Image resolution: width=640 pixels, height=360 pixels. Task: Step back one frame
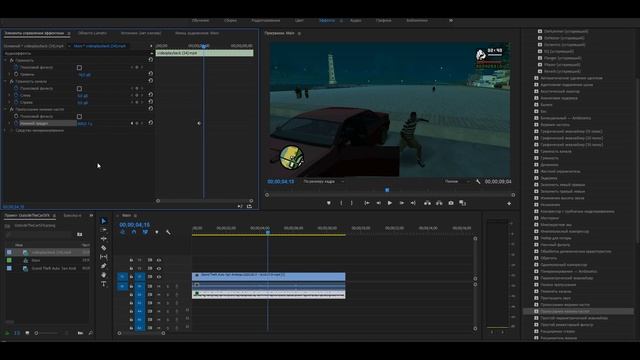(x=378, y=203)
